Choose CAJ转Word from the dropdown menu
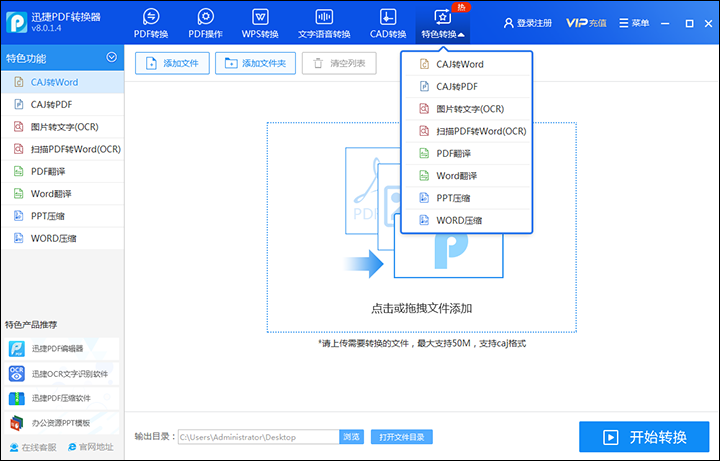Image resolution: width=720 pixels, height=461 pixels. click(x=467, y=64)
